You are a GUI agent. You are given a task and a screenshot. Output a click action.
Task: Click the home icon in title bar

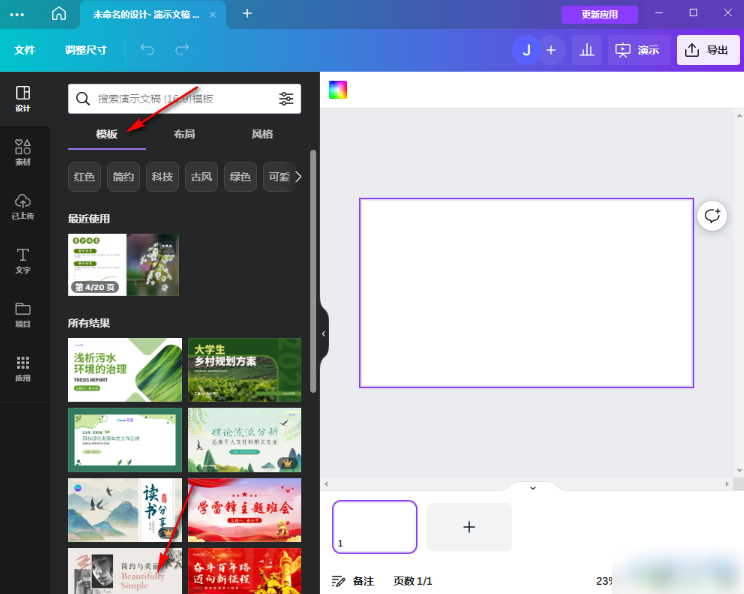[x=59, y=14]
